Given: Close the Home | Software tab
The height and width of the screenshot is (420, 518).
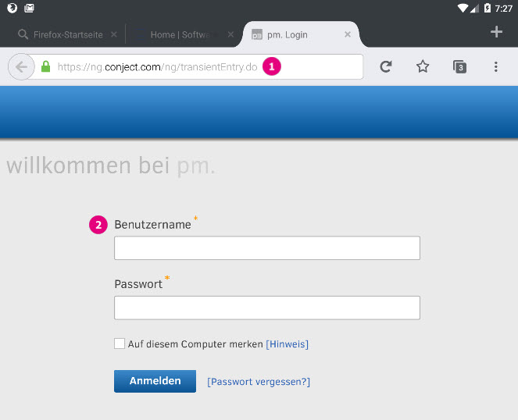Looking at the screenshot, I should coord(230,35).
